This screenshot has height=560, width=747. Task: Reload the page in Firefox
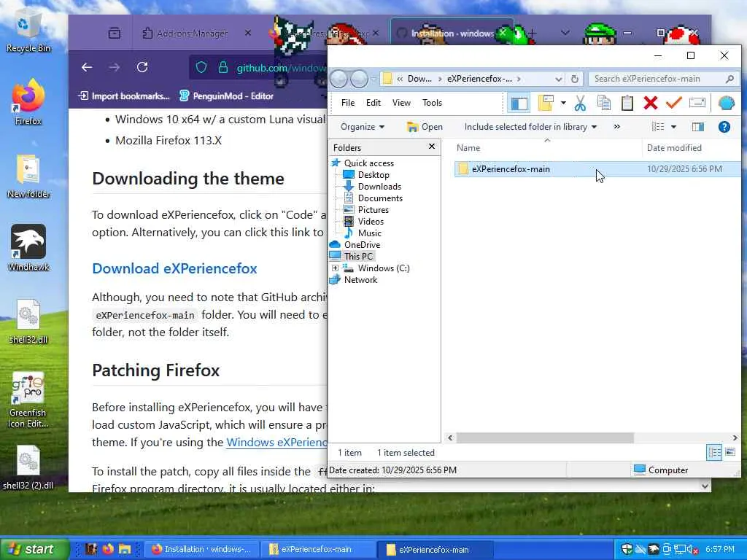(142, 67)
